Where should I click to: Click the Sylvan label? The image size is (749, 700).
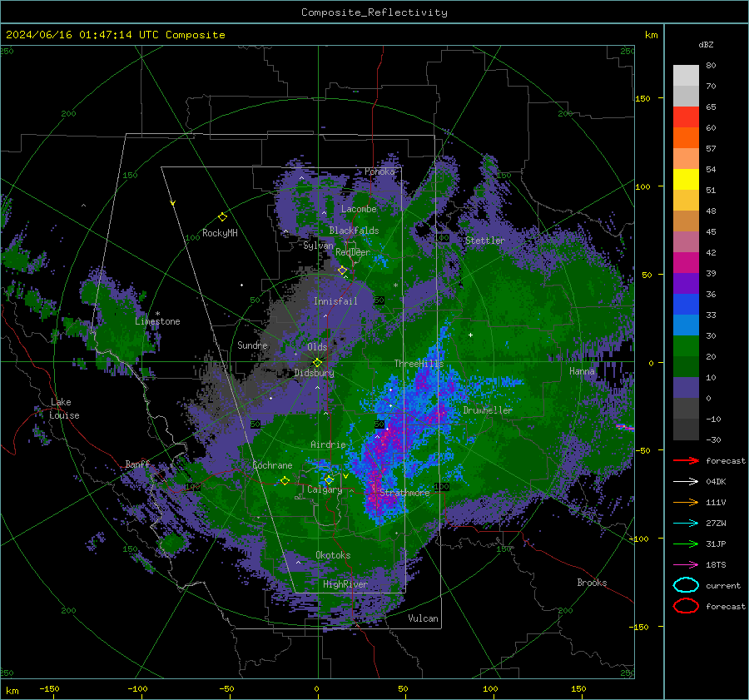318,246
